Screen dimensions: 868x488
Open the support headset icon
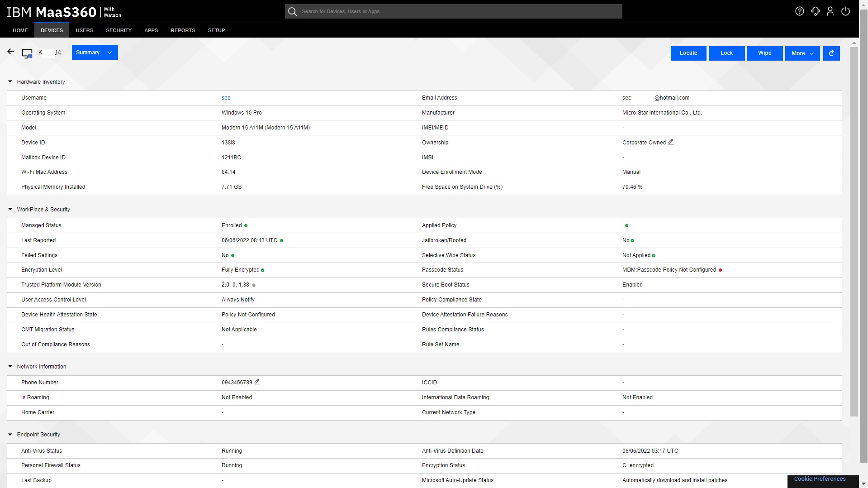[x=816, y=11]
